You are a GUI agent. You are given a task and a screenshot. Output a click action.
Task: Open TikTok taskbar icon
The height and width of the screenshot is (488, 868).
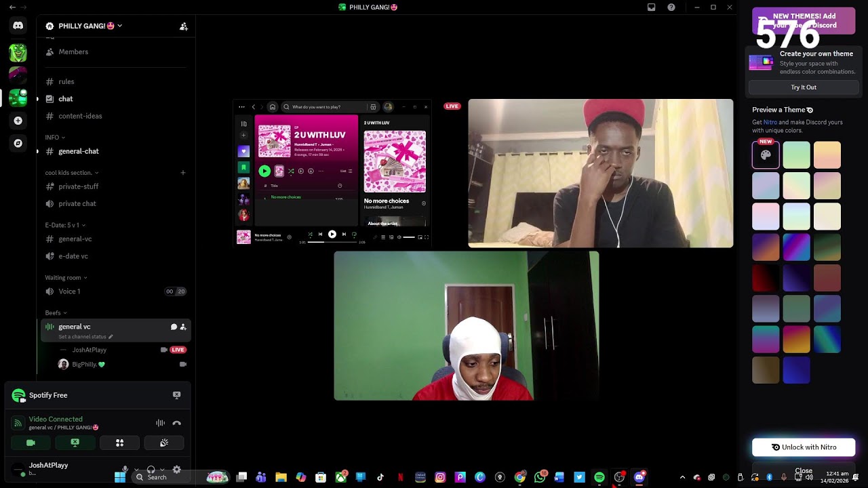coord(380,478)
